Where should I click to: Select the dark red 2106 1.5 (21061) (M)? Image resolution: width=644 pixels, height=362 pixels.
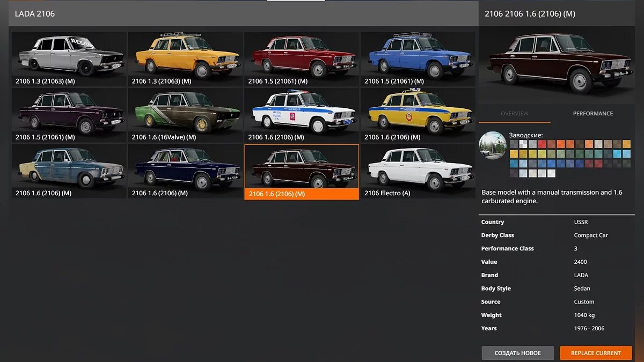pyautogui.click(x=301, y=56)
